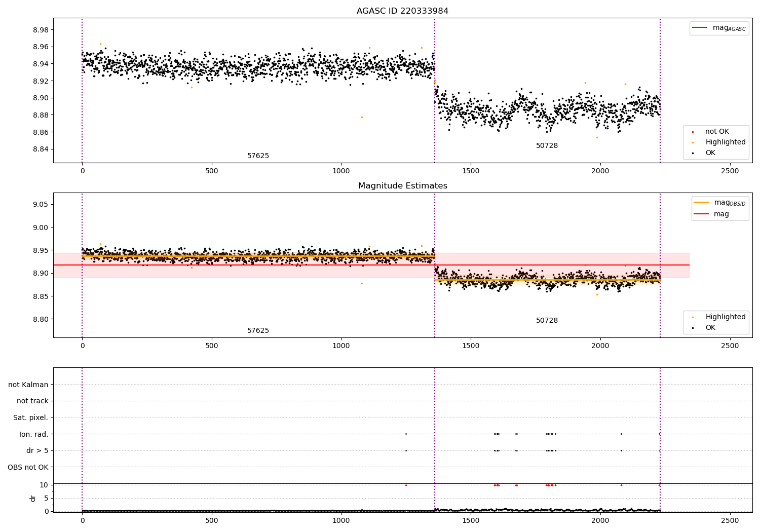This screenshot has height=532, width=760.
Task: Click the "dr > 5" axis label
Action: (37, 450)
